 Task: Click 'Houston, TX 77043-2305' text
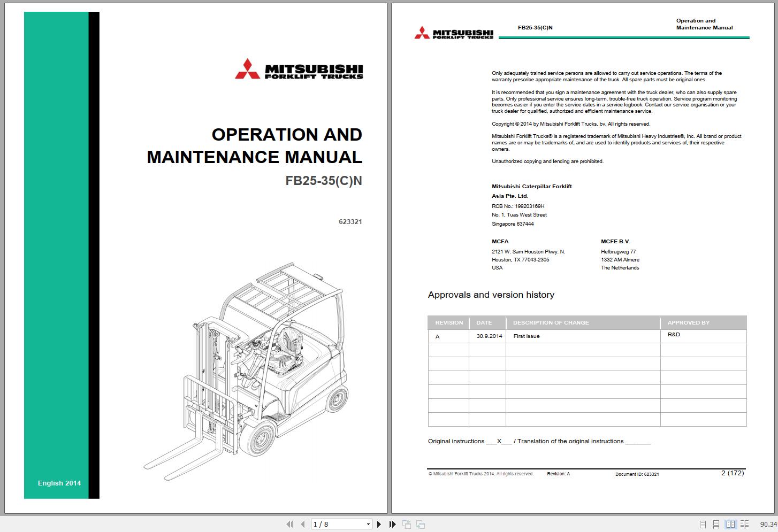(x=521, y=259)
